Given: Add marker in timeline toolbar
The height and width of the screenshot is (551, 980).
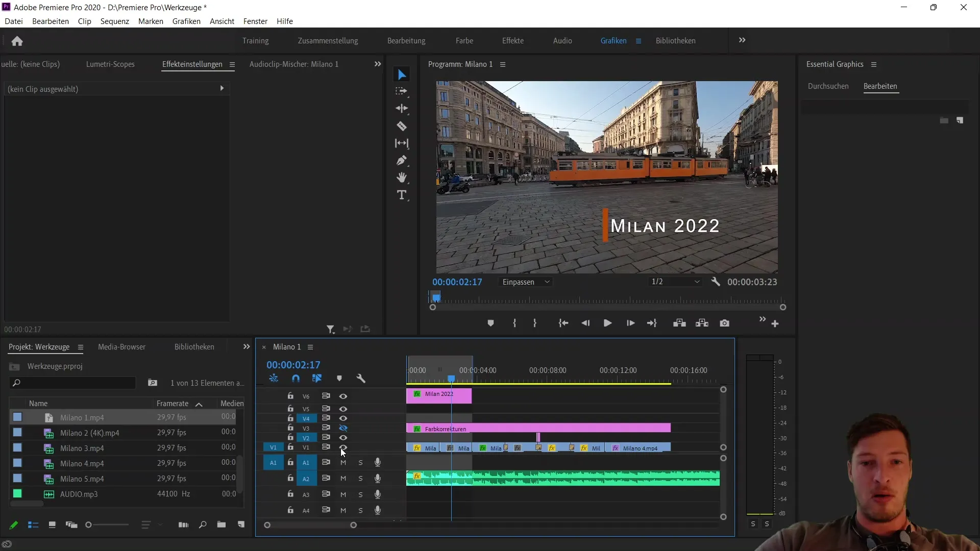Looking at the screenshot, I should pyautogui.click(x=339, y=379).
